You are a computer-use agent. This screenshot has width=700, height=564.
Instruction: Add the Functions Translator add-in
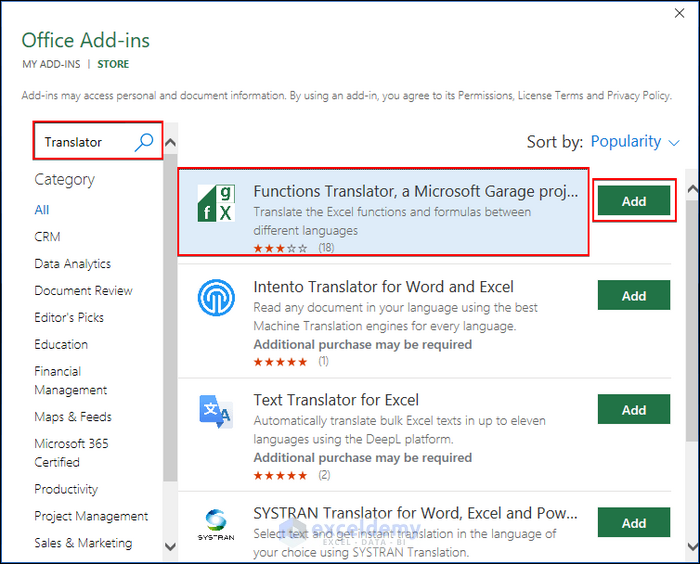[x=634, y=201]
